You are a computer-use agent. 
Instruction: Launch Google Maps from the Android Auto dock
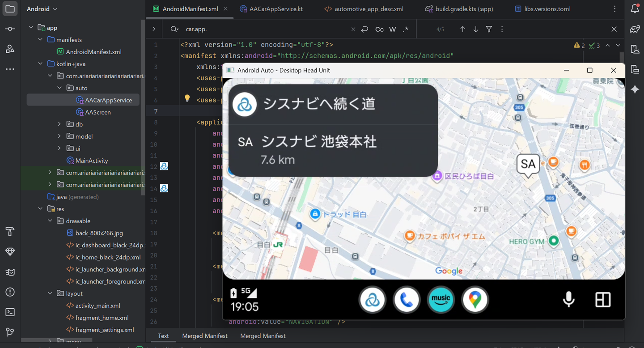coord(475,300)
